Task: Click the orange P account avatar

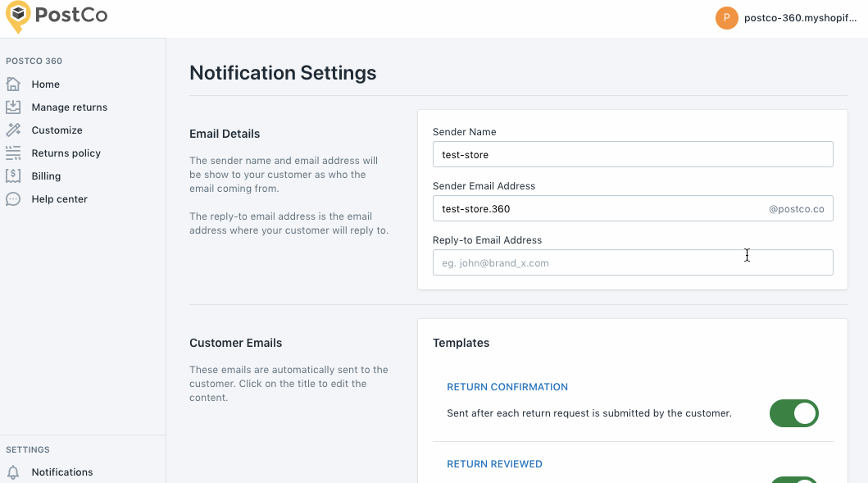Action: (x=726, y=18)
